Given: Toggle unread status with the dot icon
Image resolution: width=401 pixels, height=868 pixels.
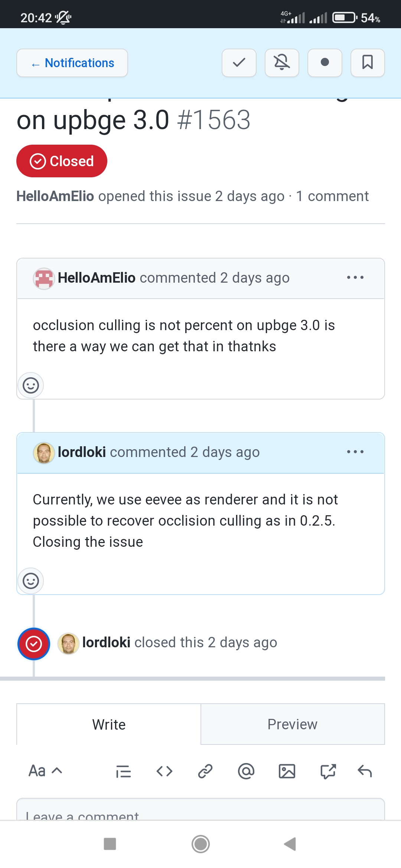Looking at the screenshot, I should coord(325,63).
